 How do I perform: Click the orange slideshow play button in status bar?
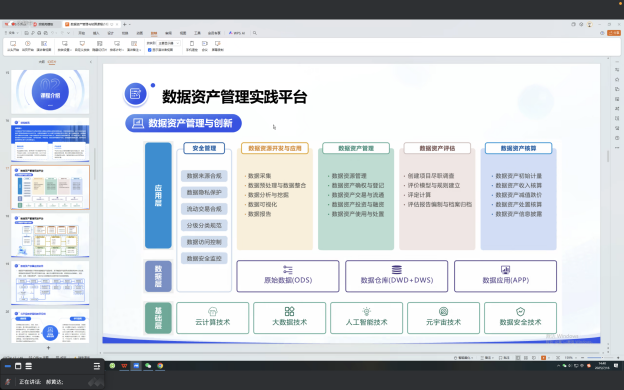(x=543, y=358)
